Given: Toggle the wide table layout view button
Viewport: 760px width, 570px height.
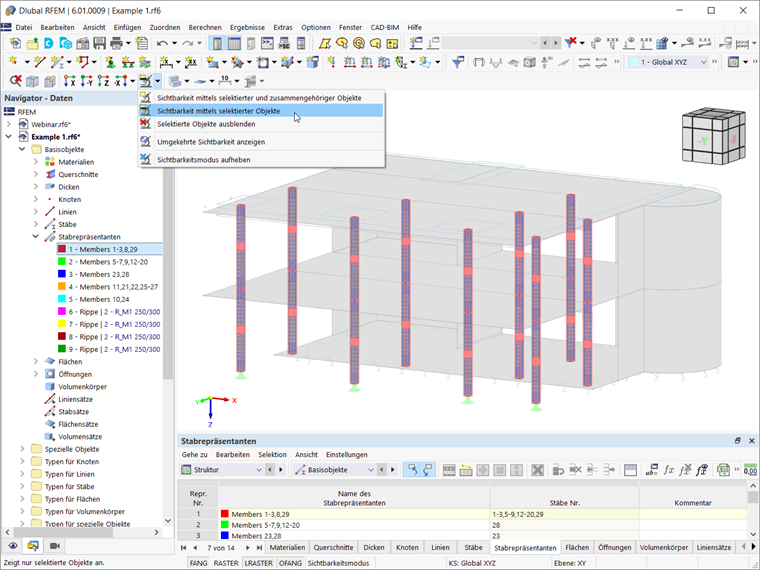Looking at the screenshot, I should point(234,44).
